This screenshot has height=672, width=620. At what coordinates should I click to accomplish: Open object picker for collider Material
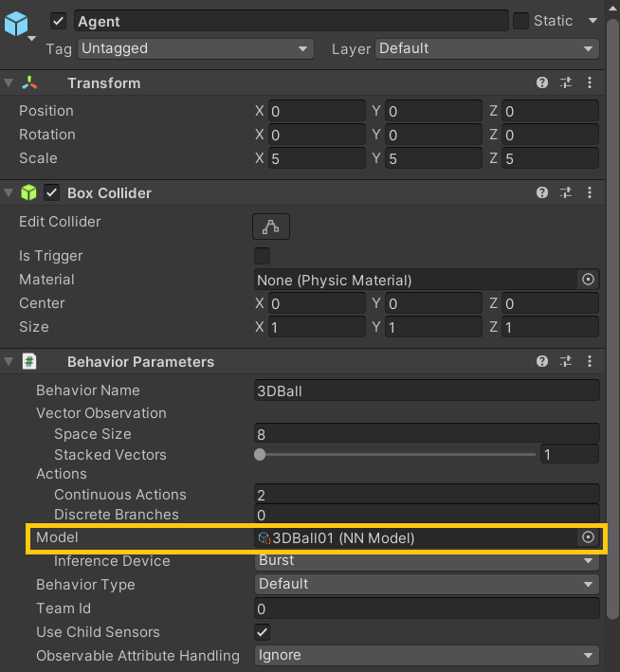[588, 280]
